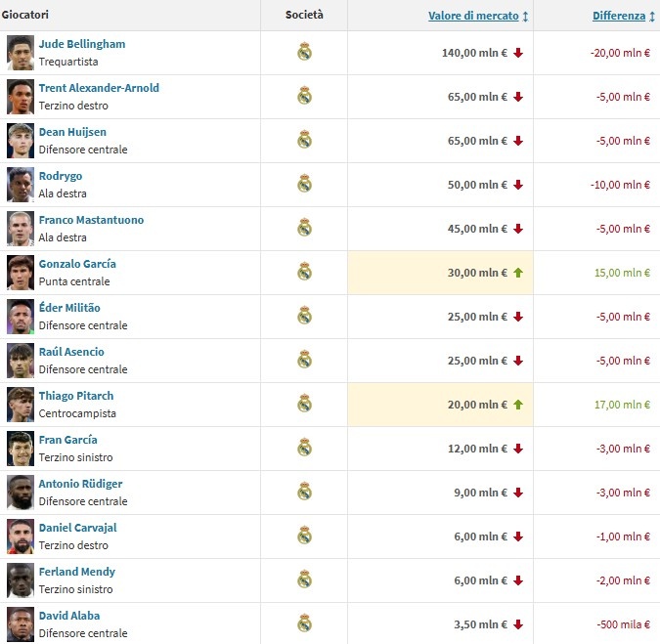Open Jude Bellingham player profile
Screen dimensions: 660x644
point(82,44)
